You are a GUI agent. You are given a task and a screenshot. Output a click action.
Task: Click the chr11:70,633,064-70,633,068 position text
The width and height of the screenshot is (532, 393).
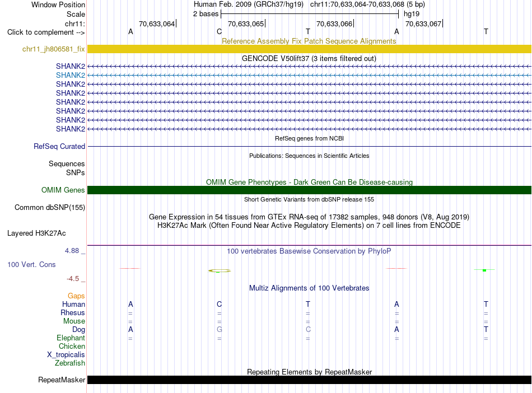(x=357, y=4)
